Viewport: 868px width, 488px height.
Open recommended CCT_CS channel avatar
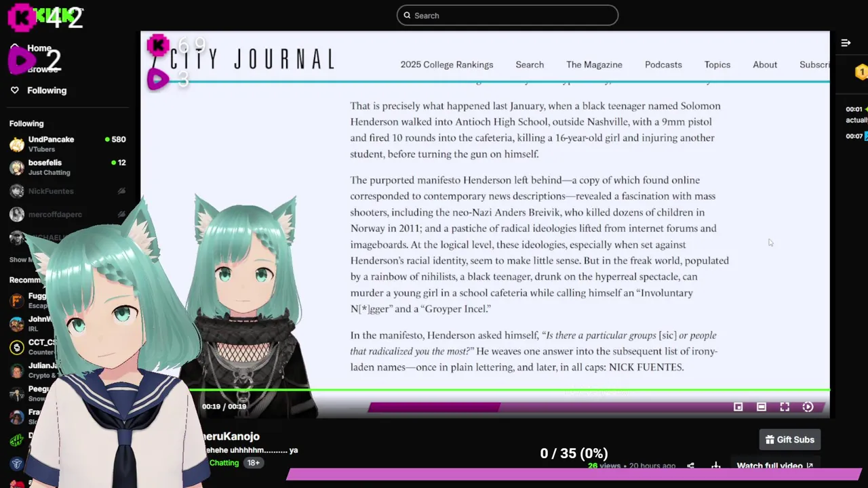[17, 347]
